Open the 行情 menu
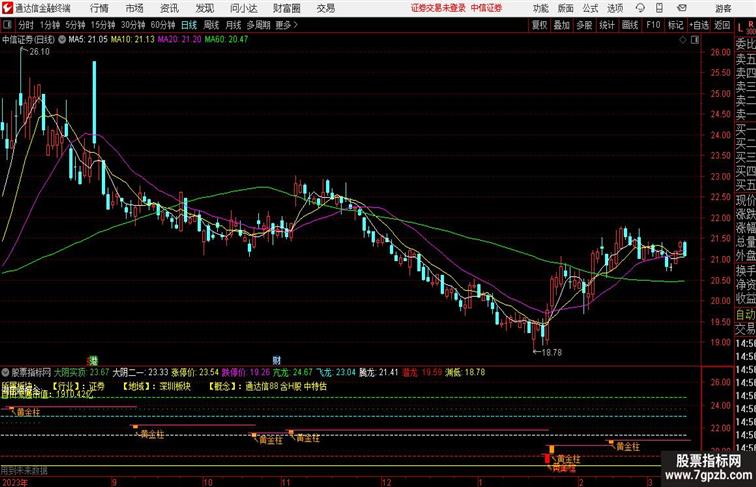Image resolution: width=756 pixels, height=487 pixels. [99, 8]
